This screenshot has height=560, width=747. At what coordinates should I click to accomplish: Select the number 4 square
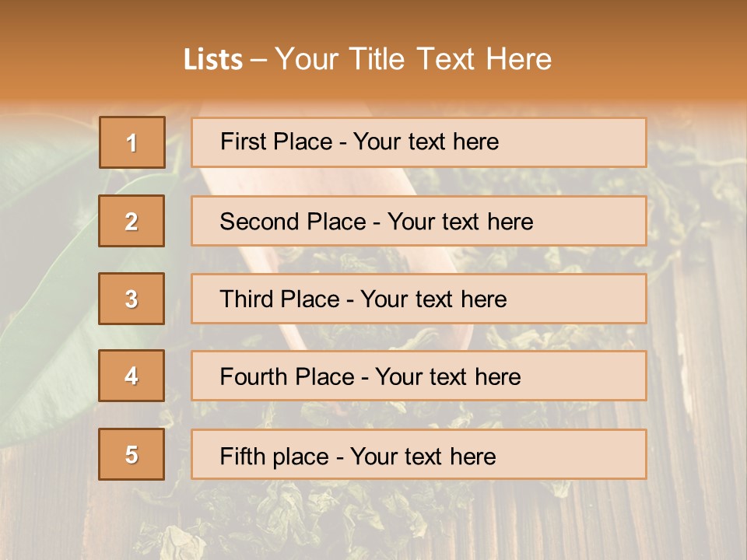pyautogui.click(x=132, y=376)
